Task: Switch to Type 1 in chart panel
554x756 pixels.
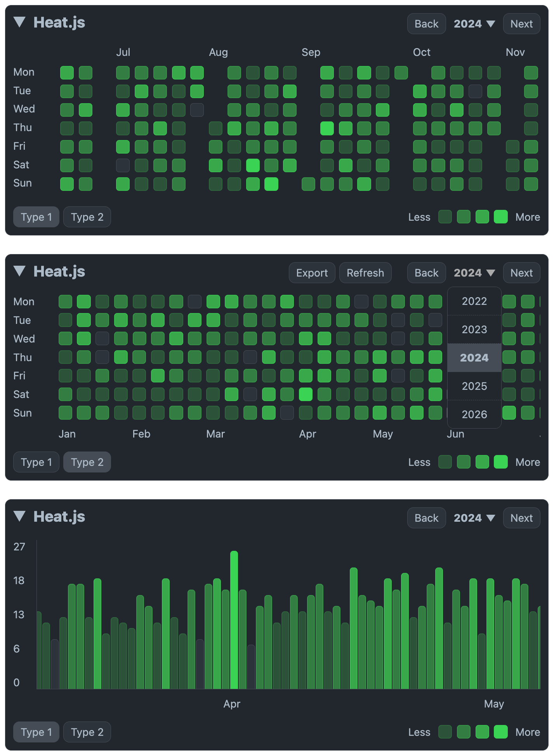Action: click(36, 732)
